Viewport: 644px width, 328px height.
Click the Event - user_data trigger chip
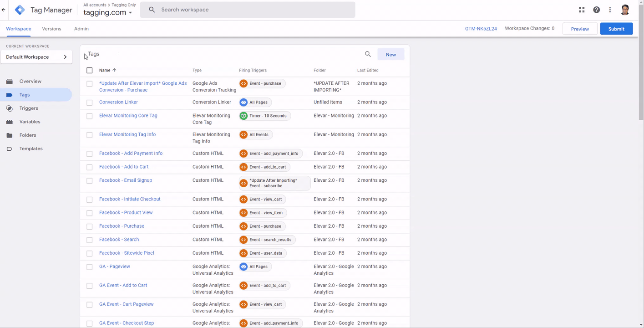(x=263, y=253)
